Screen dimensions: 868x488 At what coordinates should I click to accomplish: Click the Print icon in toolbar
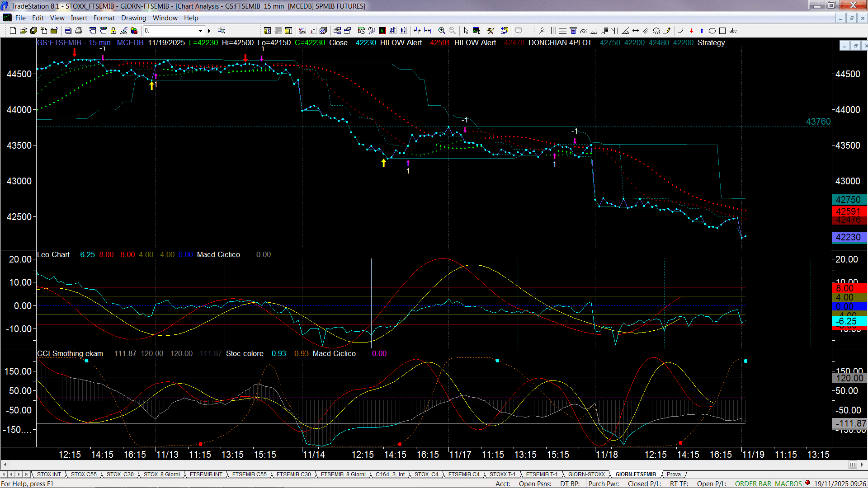79,31
